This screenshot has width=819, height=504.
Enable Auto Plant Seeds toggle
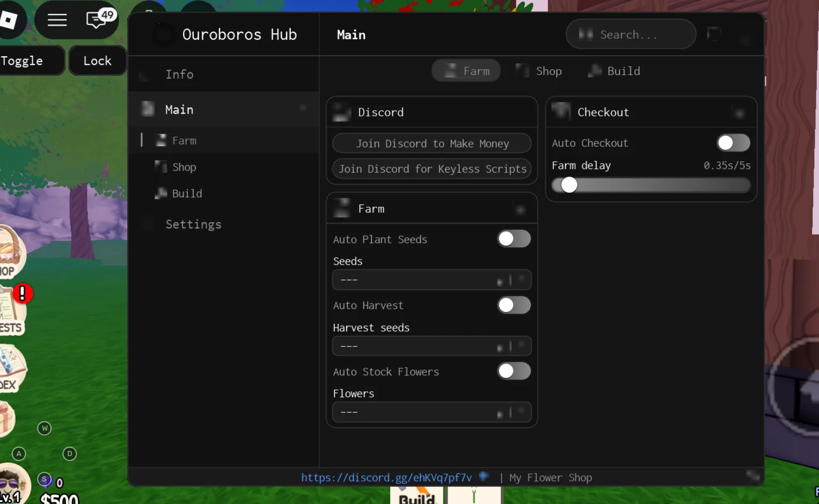coord(514,239)
